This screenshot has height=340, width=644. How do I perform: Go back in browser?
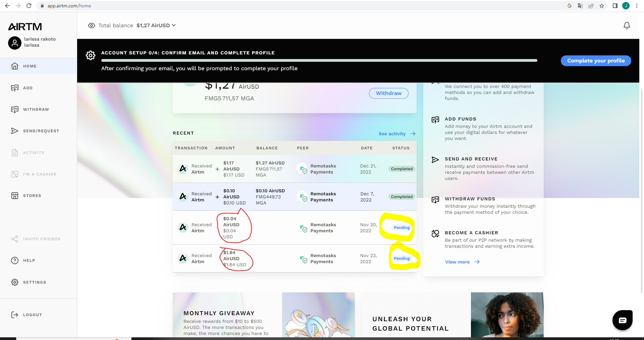pos(7,6)
